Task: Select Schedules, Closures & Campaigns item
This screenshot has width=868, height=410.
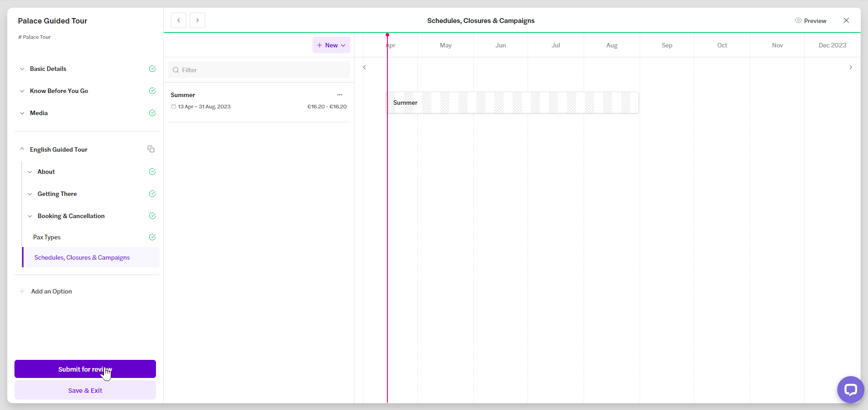Action: tap(91, 257)
